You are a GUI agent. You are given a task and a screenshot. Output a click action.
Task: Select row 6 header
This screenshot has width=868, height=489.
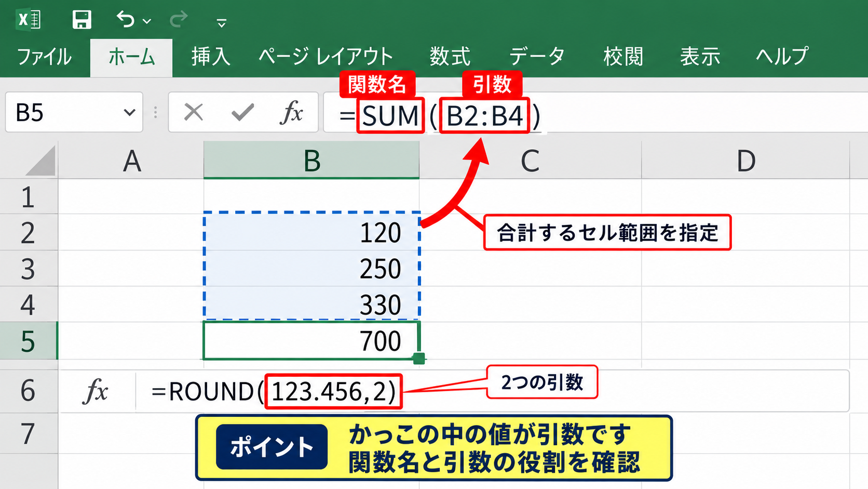(x=29, y=391)
